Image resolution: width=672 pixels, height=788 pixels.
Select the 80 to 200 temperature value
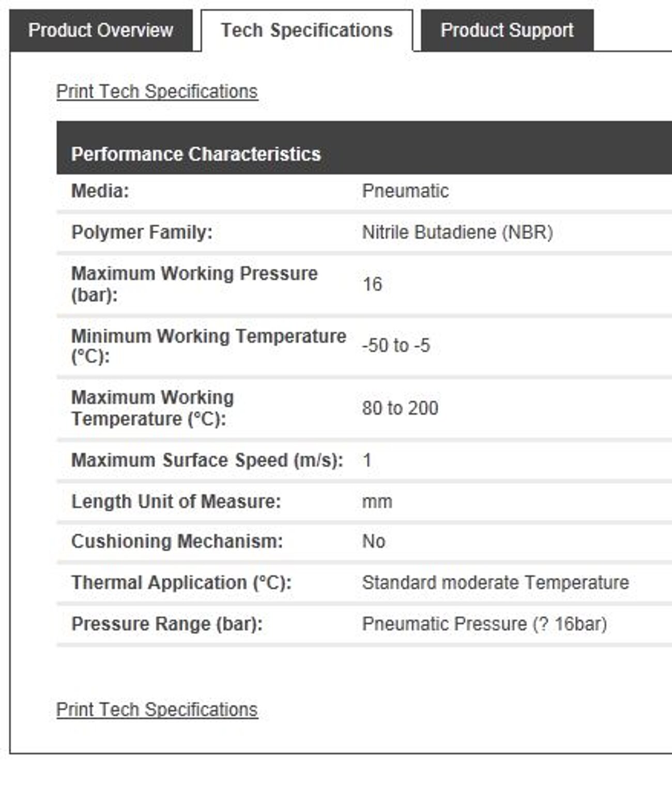[400, 408]
